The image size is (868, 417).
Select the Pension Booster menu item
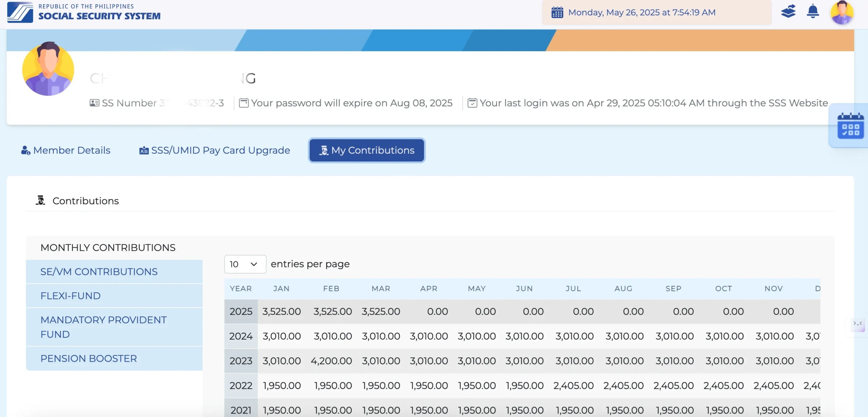88,359
